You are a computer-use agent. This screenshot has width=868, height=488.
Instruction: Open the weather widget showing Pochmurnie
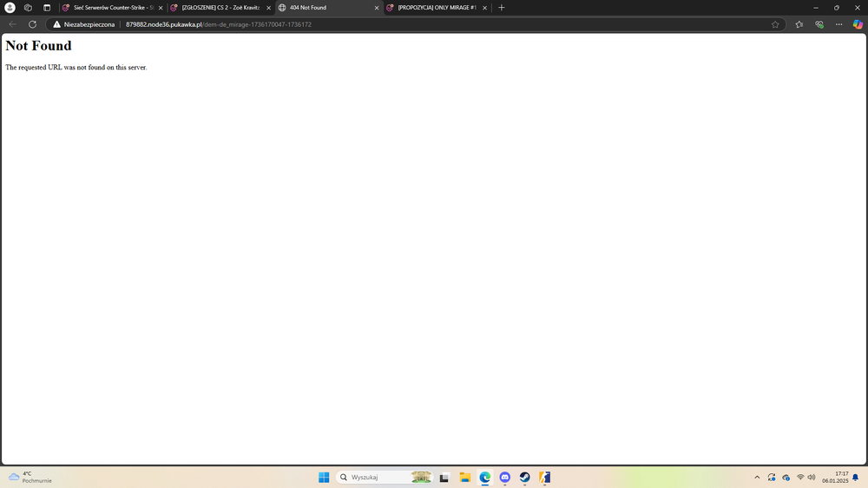coord(30,477)
